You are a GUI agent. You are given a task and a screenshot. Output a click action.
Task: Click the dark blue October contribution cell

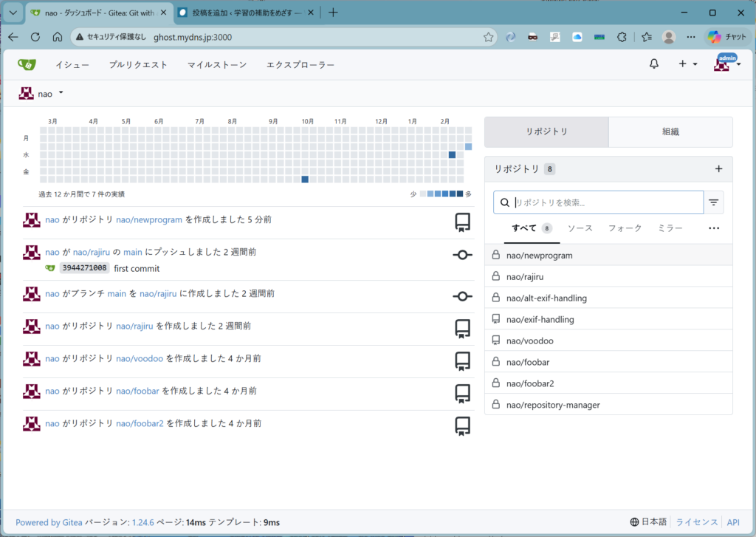coord(305,179)
